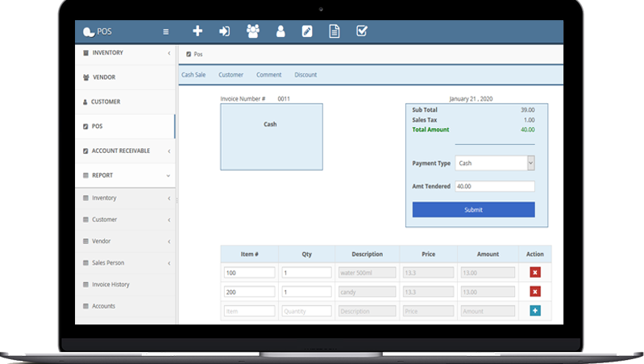The width and height of the screenshot is (644, 364).
Task: Open Invoice History in sidebar
Action: pyautogui.click(x=110, y=284)
